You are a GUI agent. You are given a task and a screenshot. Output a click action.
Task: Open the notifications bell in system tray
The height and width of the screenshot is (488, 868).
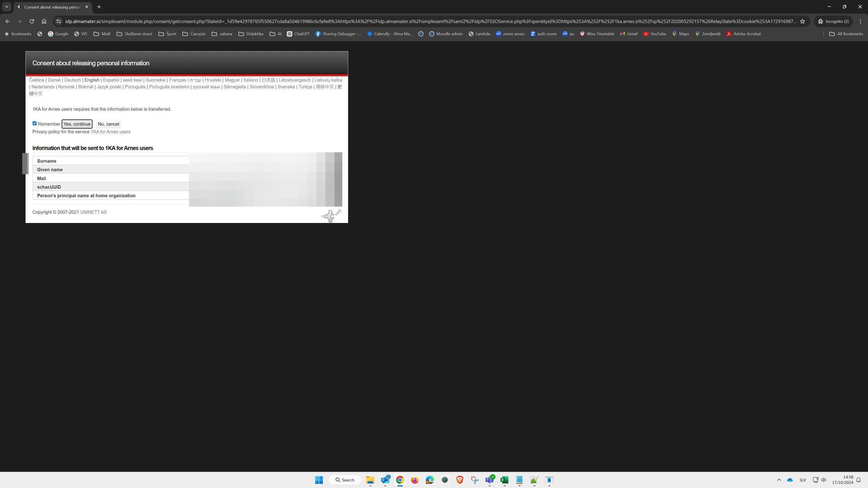(859, 480)
